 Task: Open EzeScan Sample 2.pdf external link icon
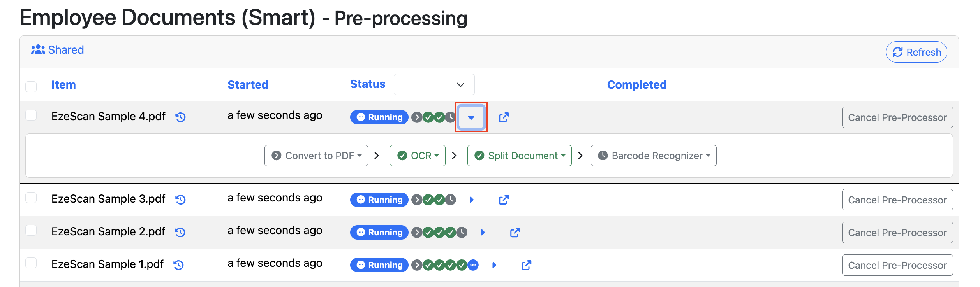[x=515, y=232]
